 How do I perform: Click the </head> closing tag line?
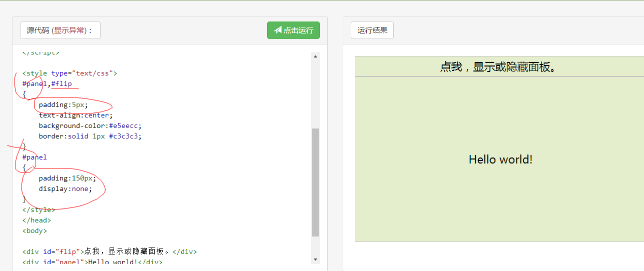tap(37, 220)
